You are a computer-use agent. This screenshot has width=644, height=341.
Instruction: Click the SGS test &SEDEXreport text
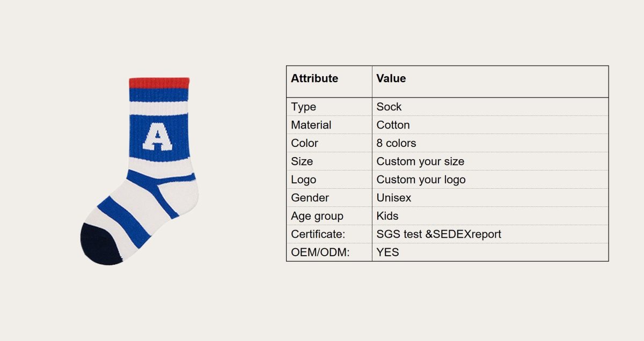pos(438,234)
